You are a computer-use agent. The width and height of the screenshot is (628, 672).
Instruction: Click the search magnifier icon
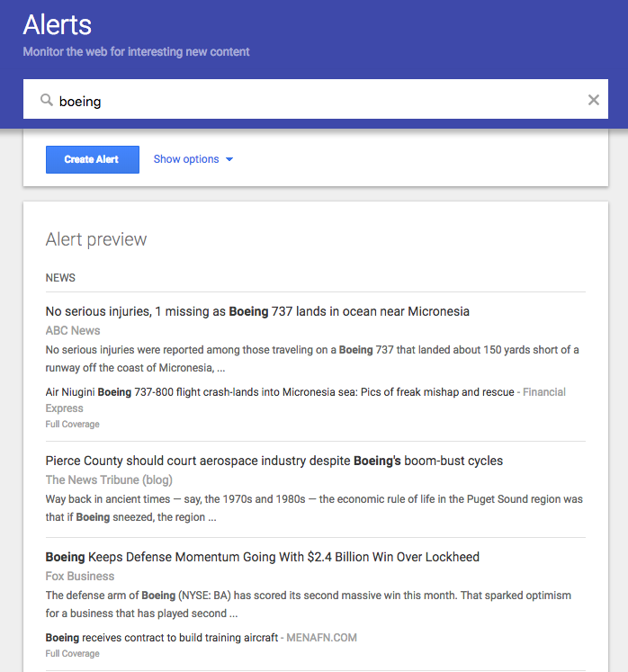pyautogui.click(x=47, y=101)
